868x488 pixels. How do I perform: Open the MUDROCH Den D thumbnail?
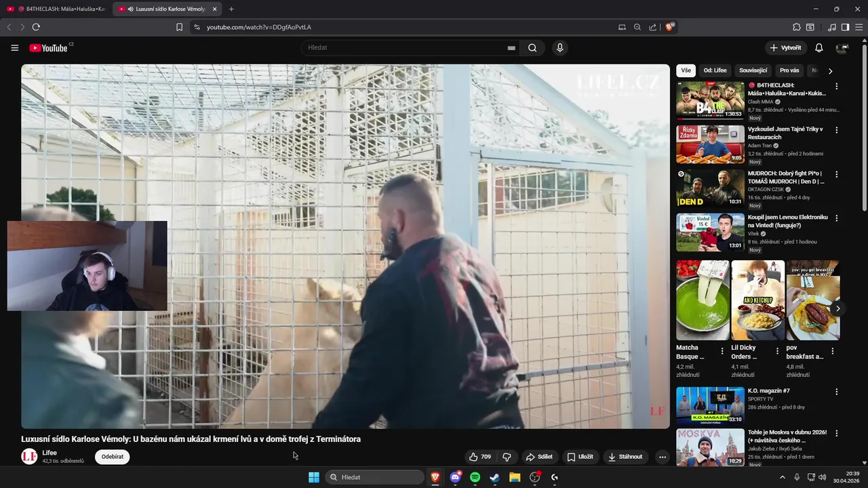(710, 188)
